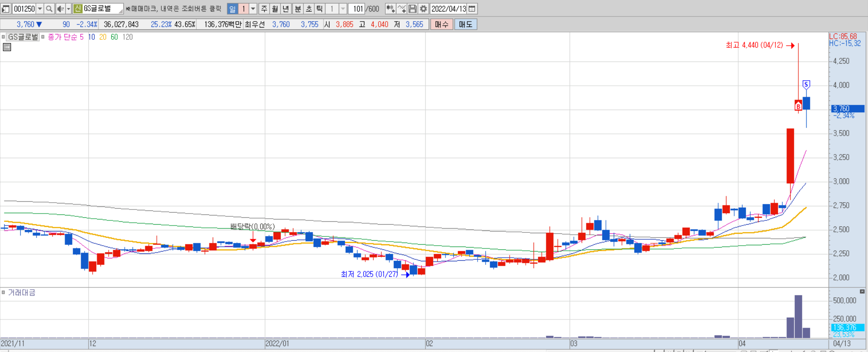Click the red B buy marker on chart

coord(798,106)
